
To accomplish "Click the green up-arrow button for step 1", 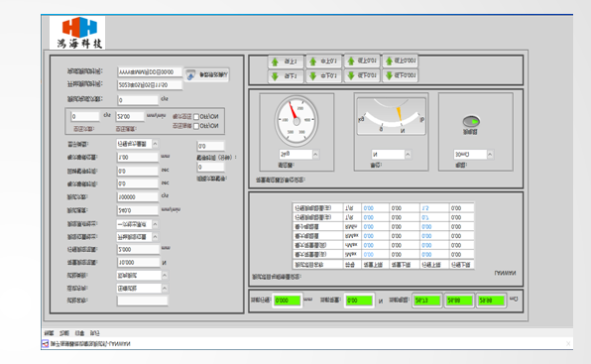I will click(x=286, y=61).
